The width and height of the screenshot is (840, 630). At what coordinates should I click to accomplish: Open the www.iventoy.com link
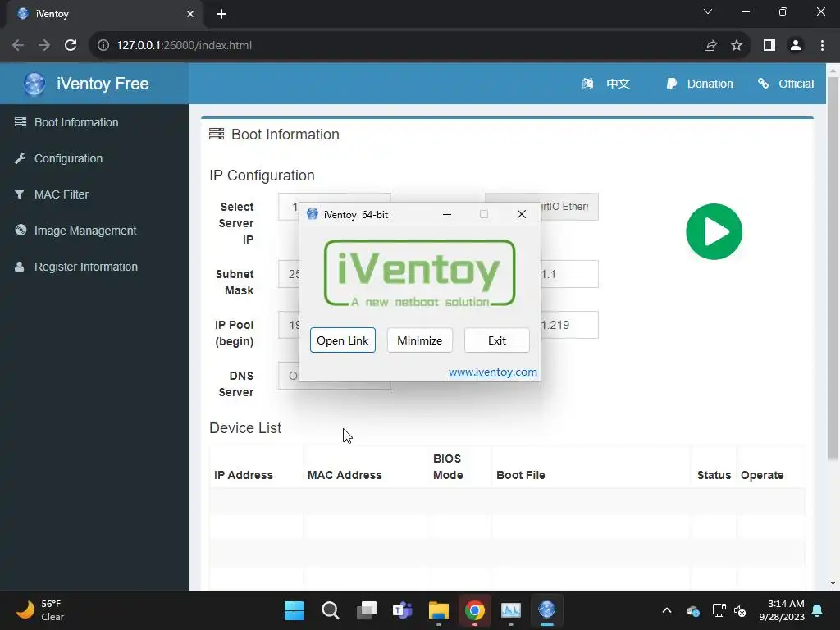[x=492, y=372]
